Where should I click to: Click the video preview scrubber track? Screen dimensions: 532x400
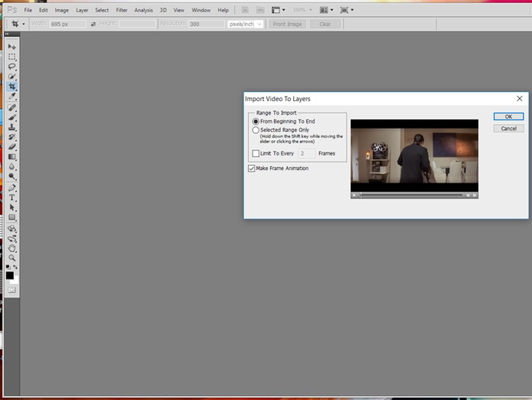point(411,195)
